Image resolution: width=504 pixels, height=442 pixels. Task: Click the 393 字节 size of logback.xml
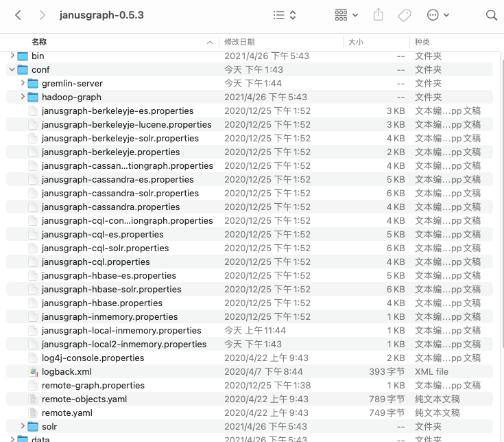pos(387,371)
